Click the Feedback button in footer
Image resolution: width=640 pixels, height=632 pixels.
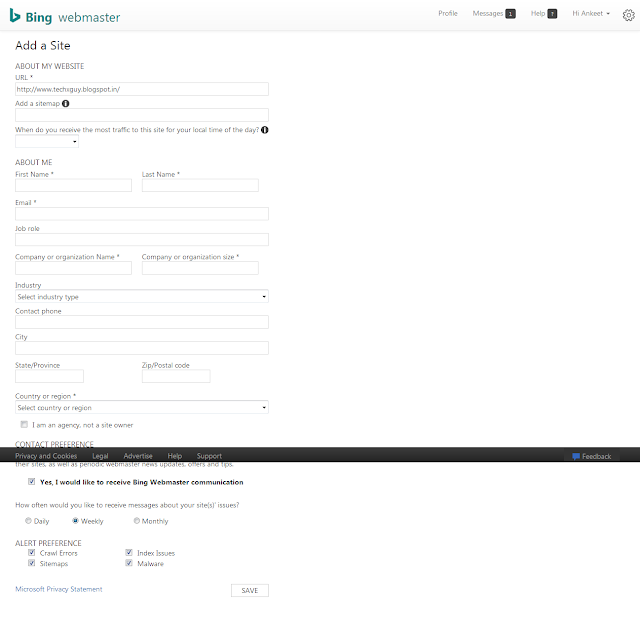(592, 456)
